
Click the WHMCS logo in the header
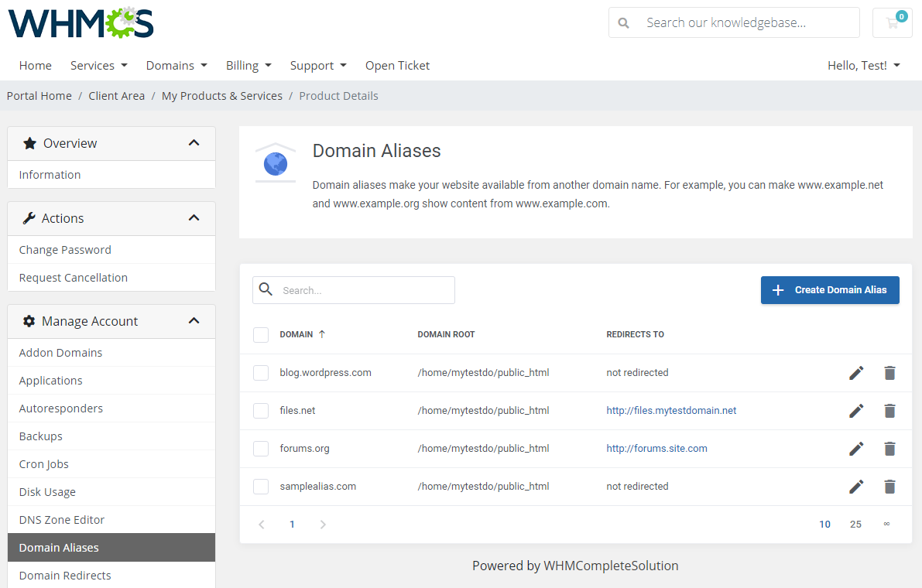[x=80, y=23]
